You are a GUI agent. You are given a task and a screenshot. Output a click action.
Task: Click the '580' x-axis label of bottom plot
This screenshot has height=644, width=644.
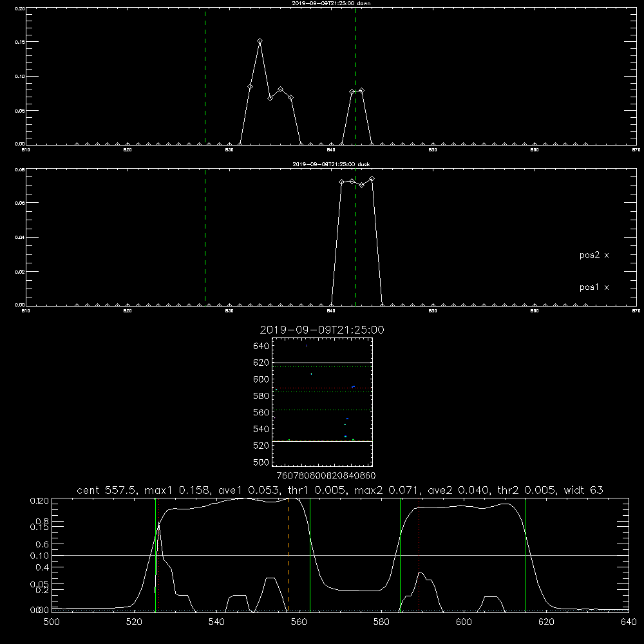[381, 622]
